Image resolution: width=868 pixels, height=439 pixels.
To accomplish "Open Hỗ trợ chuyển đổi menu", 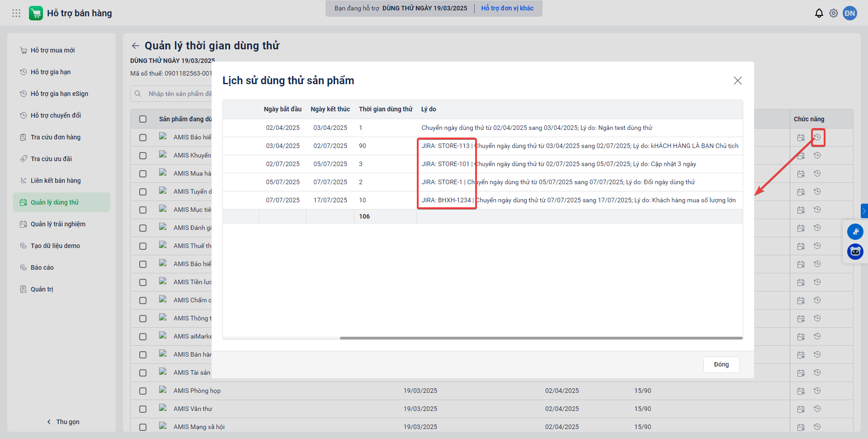I will pos(61,115).
